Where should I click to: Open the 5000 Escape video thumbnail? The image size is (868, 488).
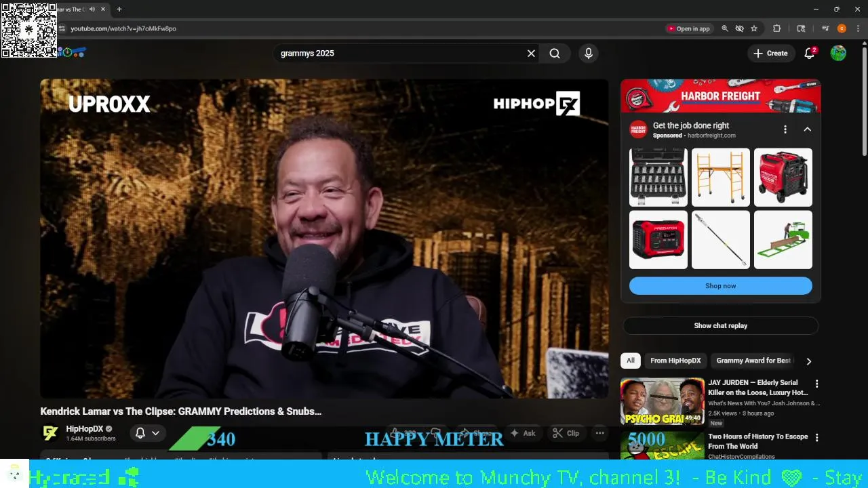[663, 446]
